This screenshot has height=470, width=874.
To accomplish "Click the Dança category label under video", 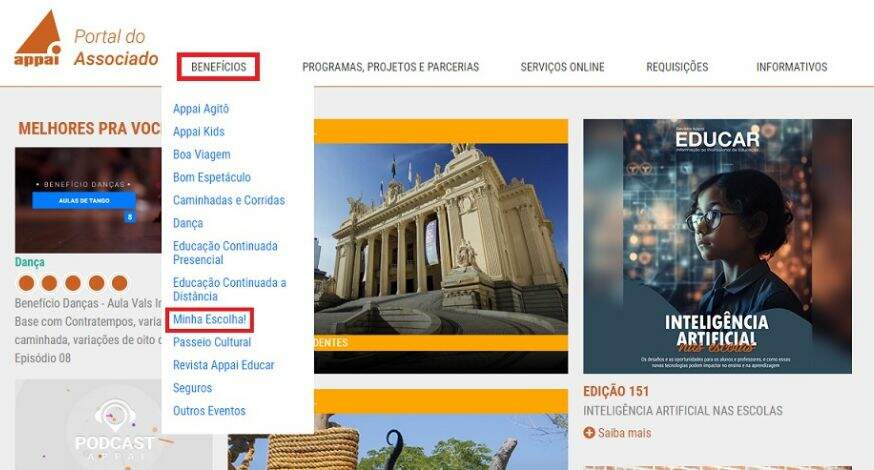I will (x=30, y=262).
